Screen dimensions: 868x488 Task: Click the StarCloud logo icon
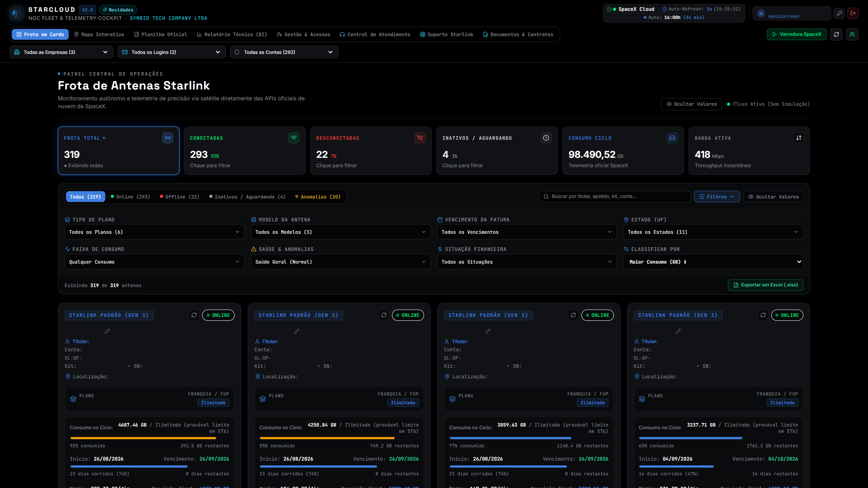(x=16, y=14)
